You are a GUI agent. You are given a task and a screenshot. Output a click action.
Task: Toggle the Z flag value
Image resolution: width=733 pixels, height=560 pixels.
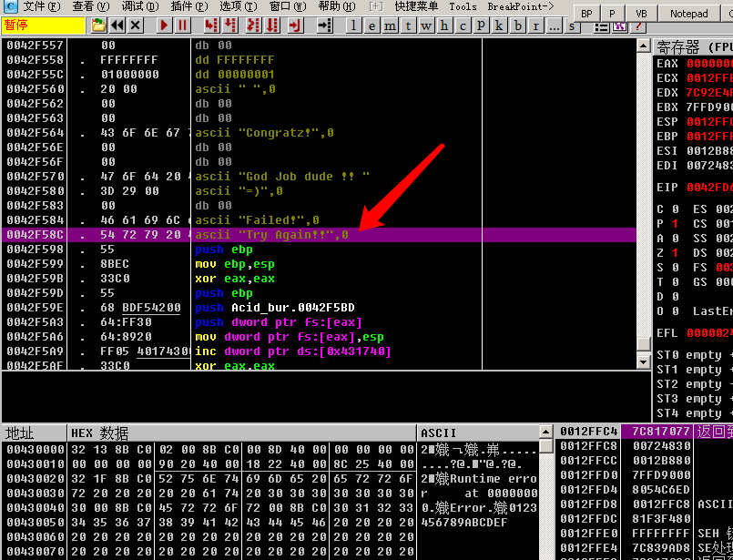click(675, 253)
